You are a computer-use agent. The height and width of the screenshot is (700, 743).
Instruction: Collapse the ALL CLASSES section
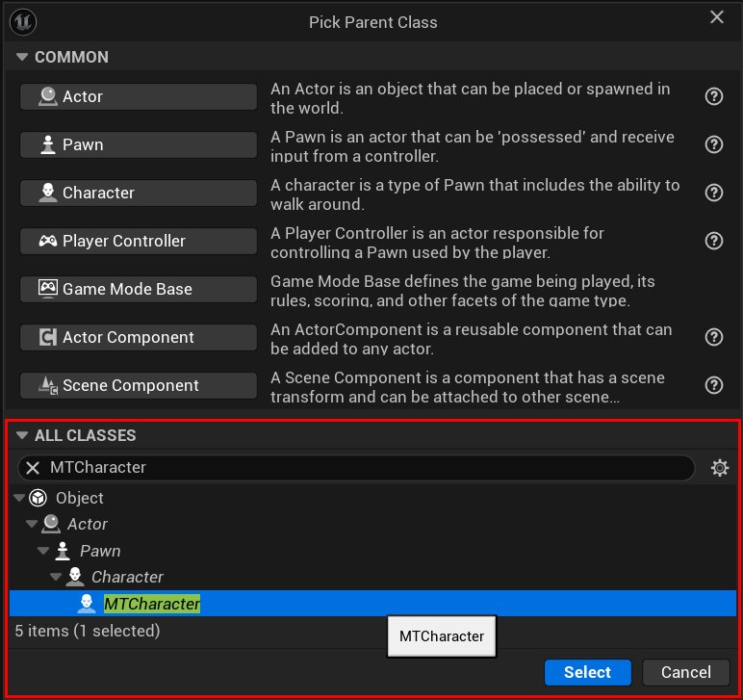(x=22, y=435)
